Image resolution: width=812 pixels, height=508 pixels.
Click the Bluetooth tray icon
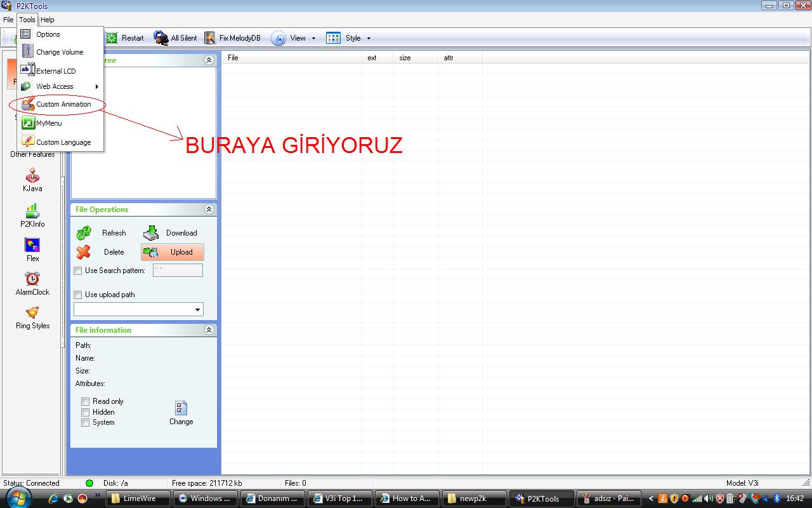[776, 498]
